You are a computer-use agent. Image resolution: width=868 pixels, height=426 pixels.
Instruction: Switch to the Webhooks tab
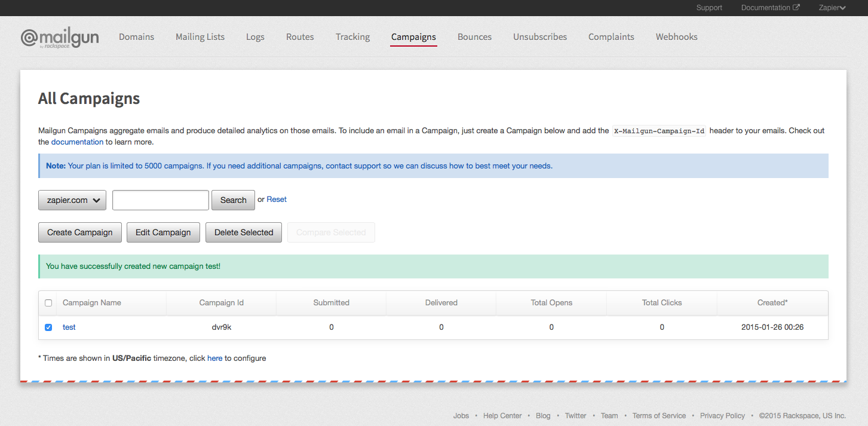coord(676,36)
